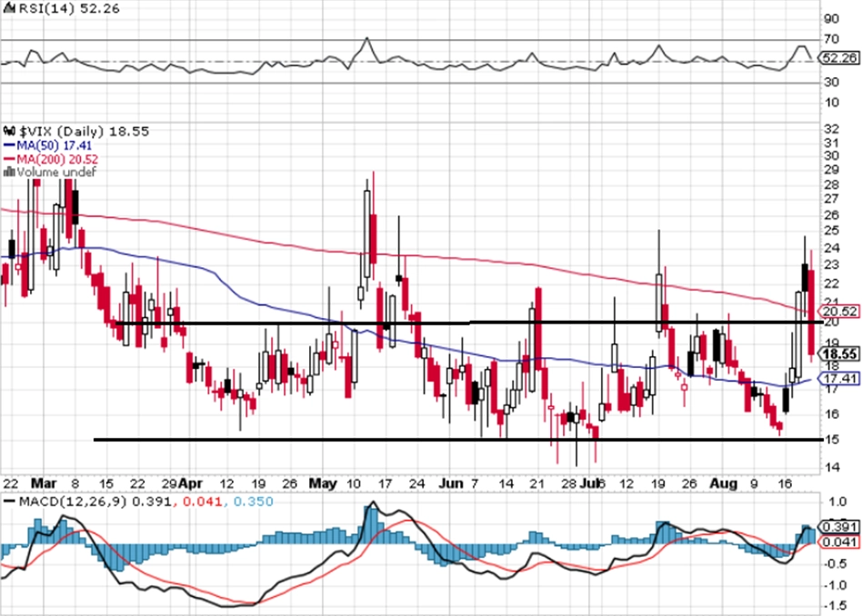The height and width of the screenshot is (616, 862).
Task: Click the $VIX (Daily) 18.55 title
Action: 85,132
